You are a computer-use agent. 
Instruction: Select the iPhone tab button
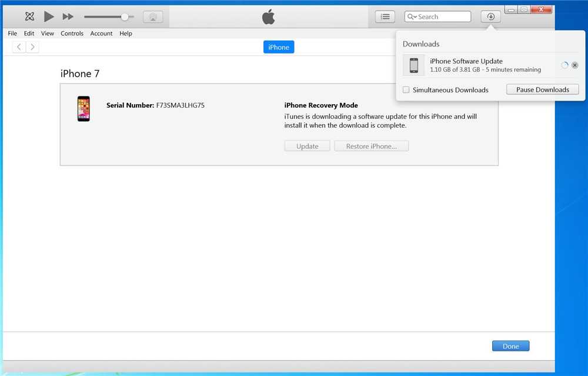[278, 47]
